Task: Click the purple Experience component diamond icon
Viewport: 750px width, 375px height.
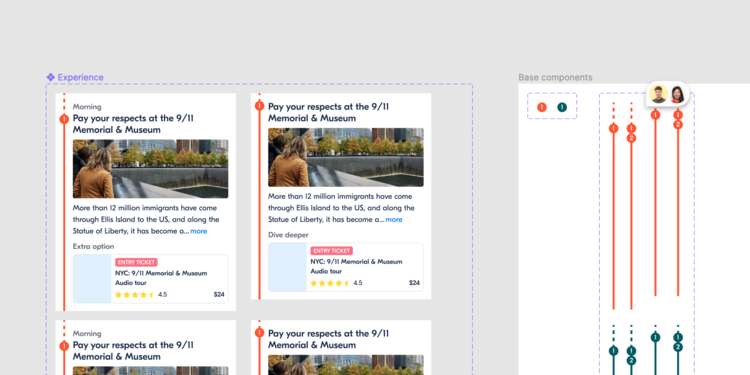Action: coord(51,77)
